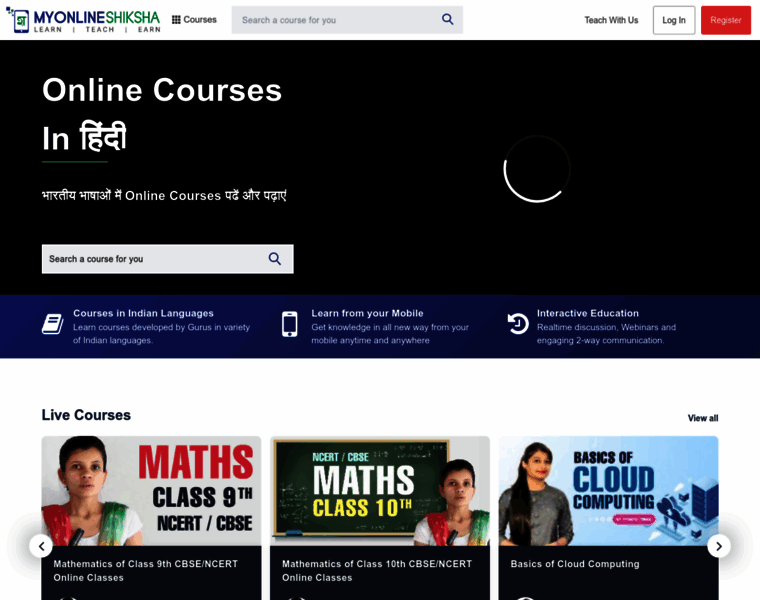Click the Interactive Education history icon
This screenshot has width=760, height=600.
click(x=518, y=324)
